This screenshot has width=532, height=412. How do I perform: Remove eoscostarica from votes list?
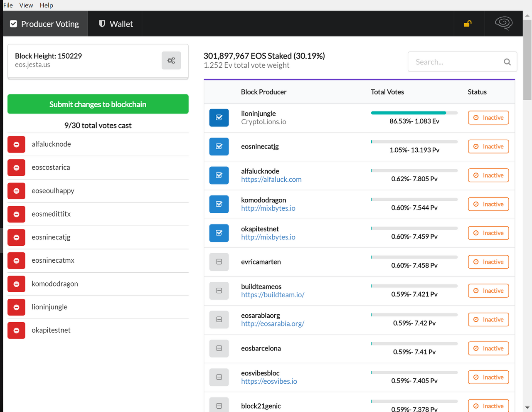click(x=17, y=168)
